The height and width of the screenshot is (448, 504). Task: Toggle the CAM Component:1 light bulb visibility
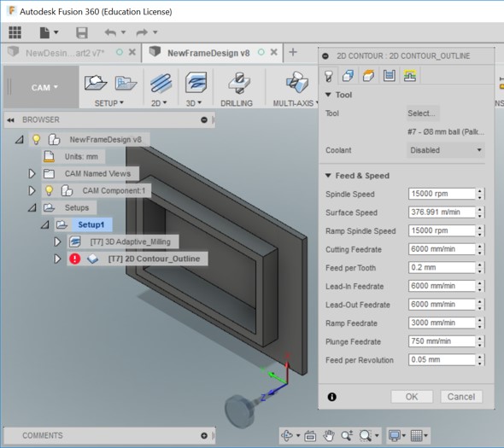pos(49,190)
